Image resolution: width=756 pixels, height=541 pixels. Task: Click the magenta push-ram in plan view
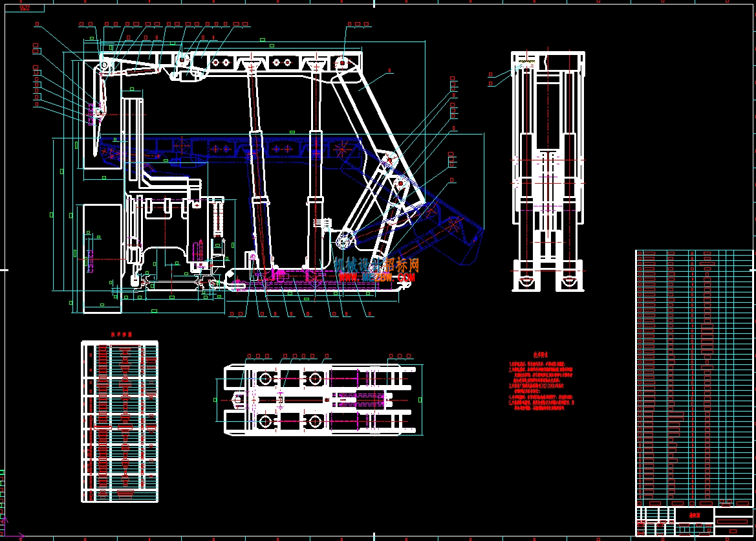[x=360, y=399]
